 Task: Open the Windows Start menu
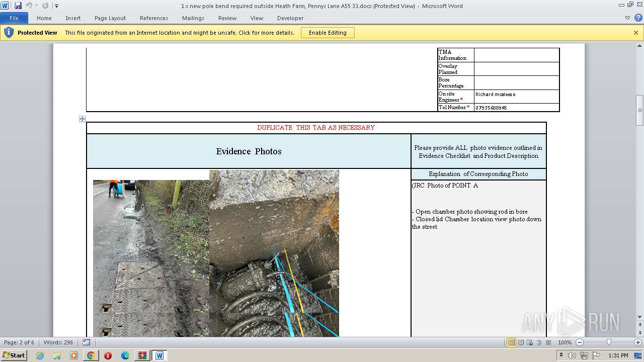[x=14, y=355]
